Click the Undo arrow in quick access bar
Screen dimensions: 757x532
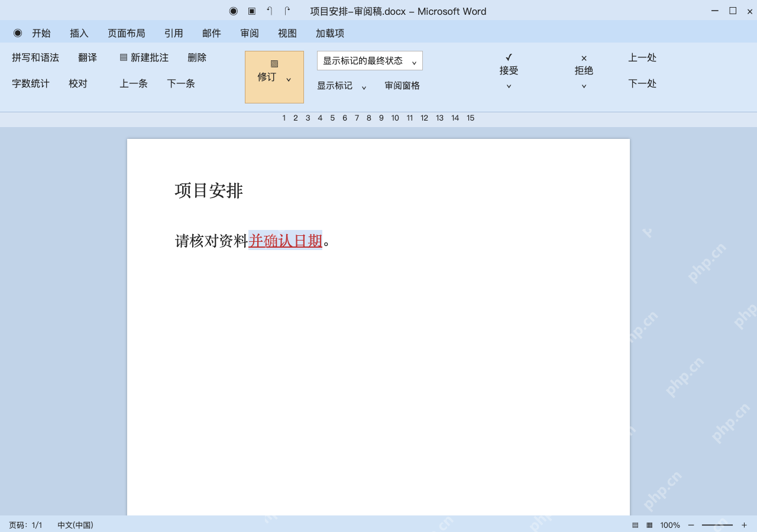click(x=269, y=11)
